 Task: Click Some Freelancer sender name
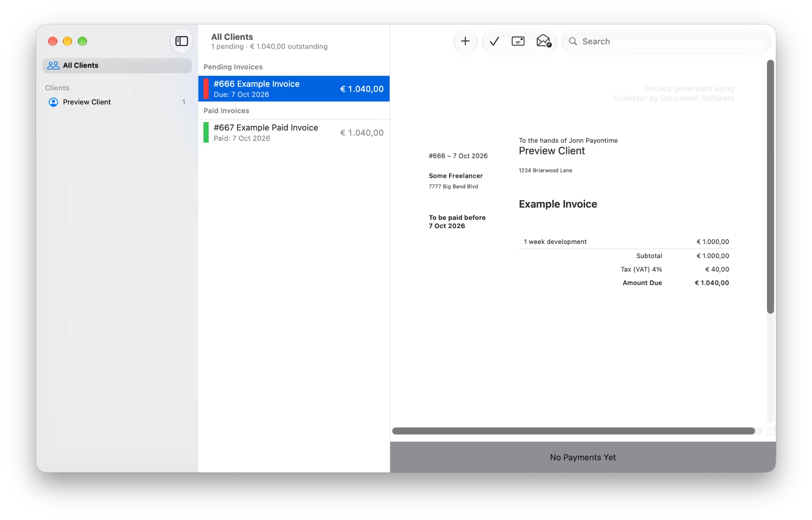[456, 176]
